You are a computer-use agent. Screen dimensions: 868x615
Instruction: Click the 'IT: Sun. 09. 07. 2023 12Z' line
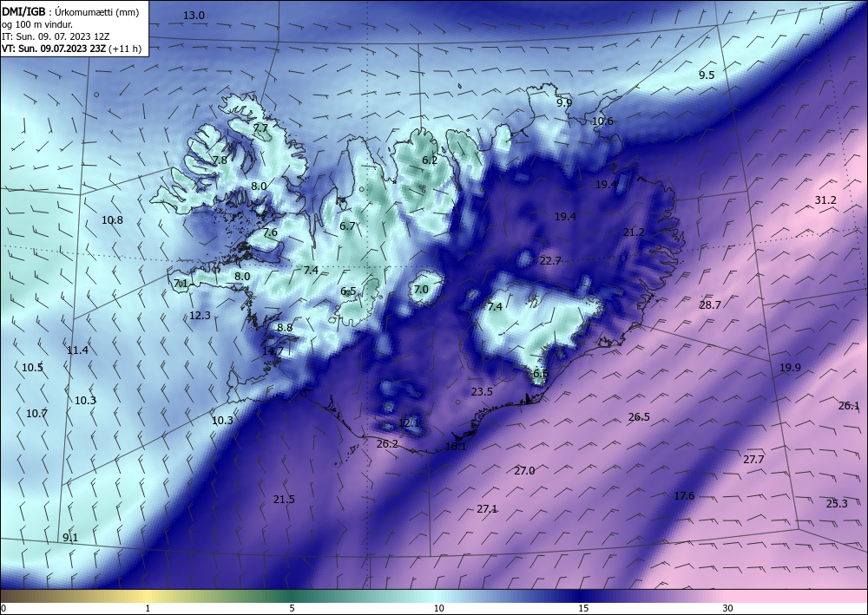56,36
